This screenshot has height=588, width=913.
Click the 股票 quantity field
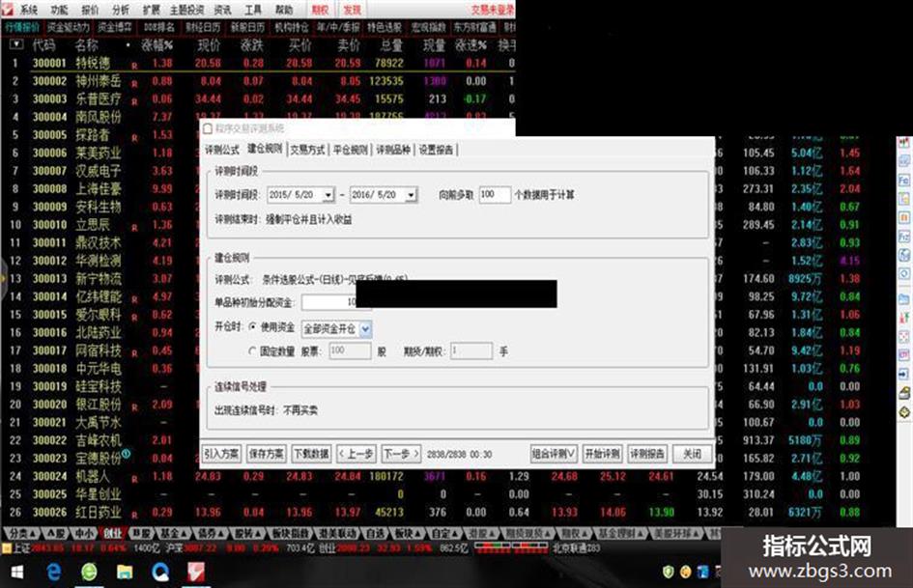click(350, 350)
